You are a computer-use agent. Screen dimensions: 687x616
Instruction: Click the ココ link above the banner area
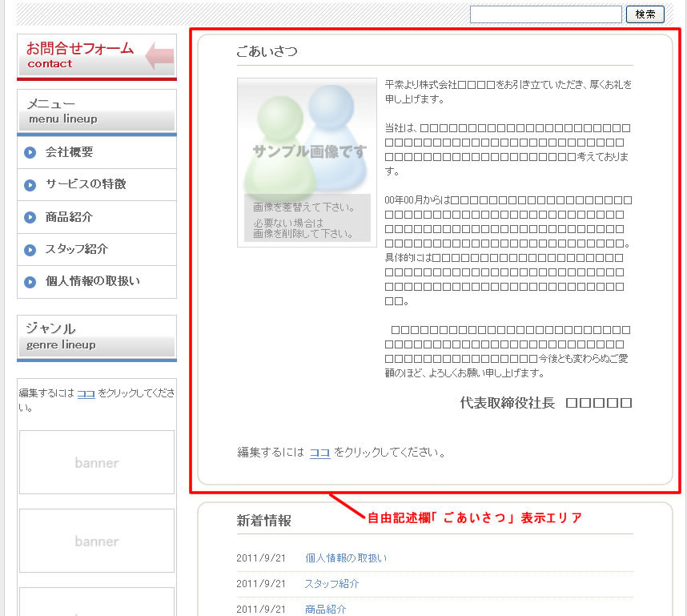click(x=86, y=393)
